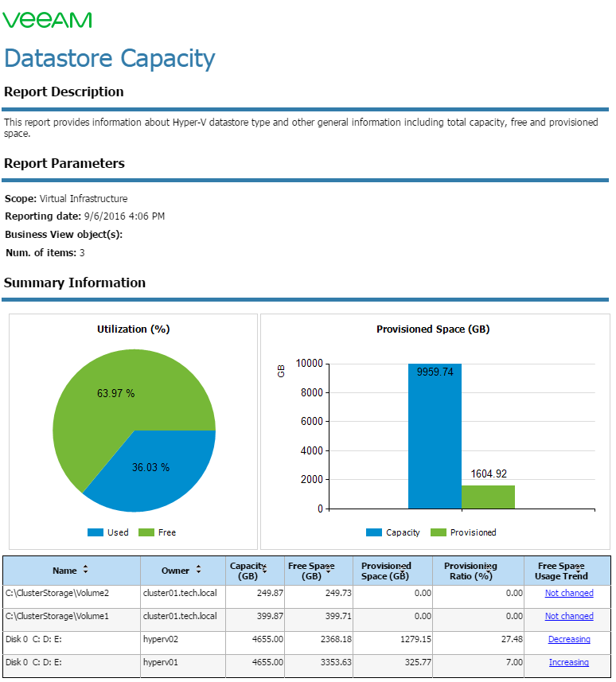Click the 36.03 % used pie slice
616x682 pixels.
point(151,468)
